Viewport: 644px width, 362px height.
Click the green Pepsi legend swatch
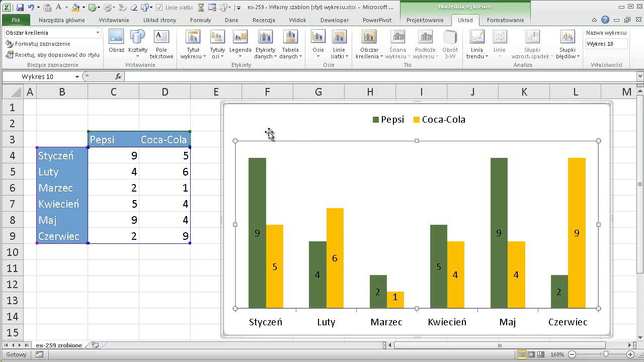(375, 120)
